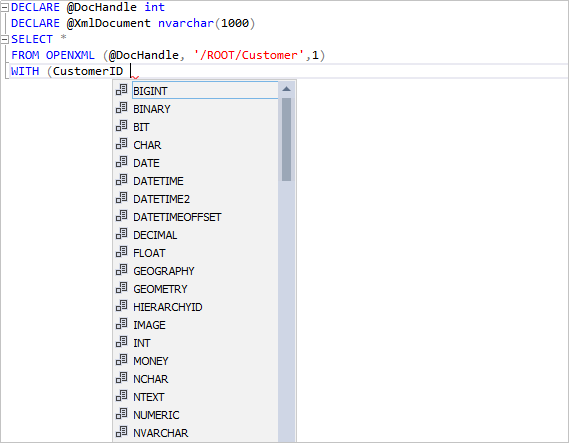Click the datatype icon beside MONEY
The height and width of the screenshot is (443, 569).
coord(122,360)
